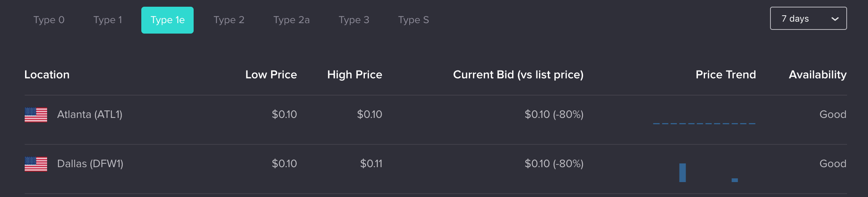868x197 pixels.
Task: Open the Type 2 tab
Action: pos(229,20)
